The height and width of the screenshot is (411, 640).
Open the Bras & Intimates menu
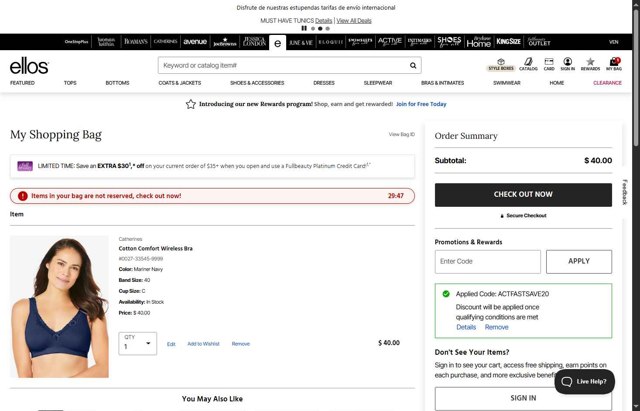coord(442,83)
